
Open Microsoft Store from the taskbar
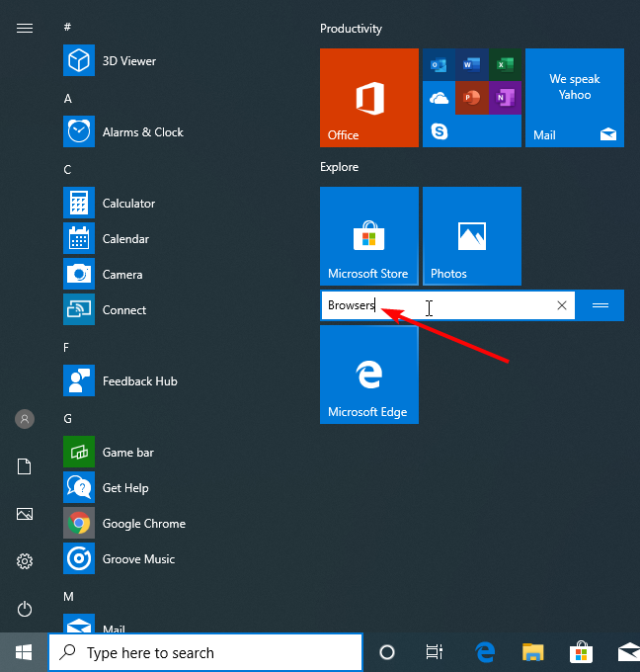click(581, 652)
